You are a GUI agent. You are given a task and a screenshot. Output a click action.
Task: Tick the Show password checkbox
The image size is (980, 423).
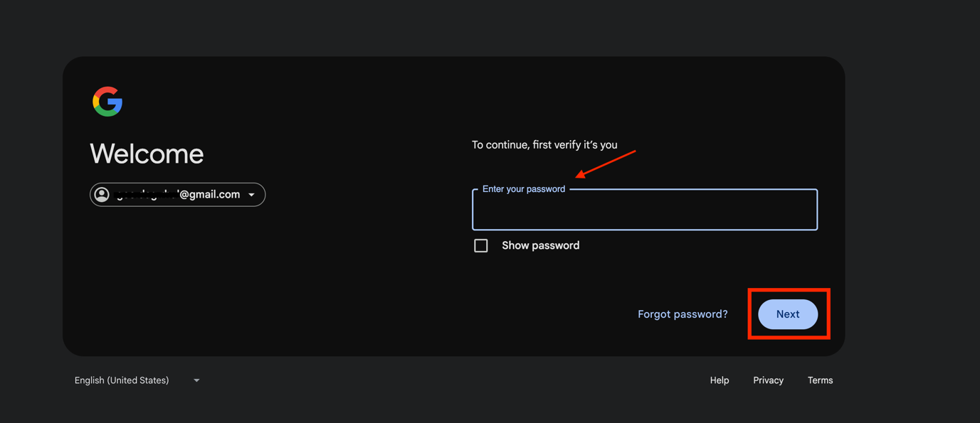(481, 246)
